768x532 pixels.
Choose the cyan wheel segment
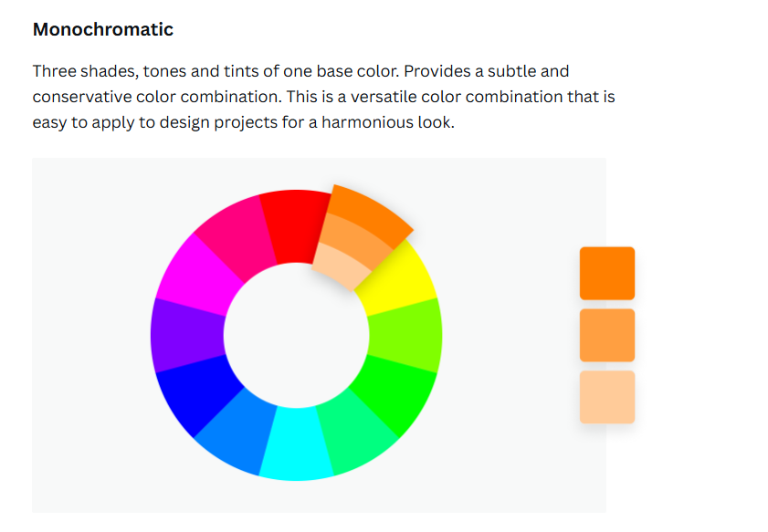[x=296, y=443]
